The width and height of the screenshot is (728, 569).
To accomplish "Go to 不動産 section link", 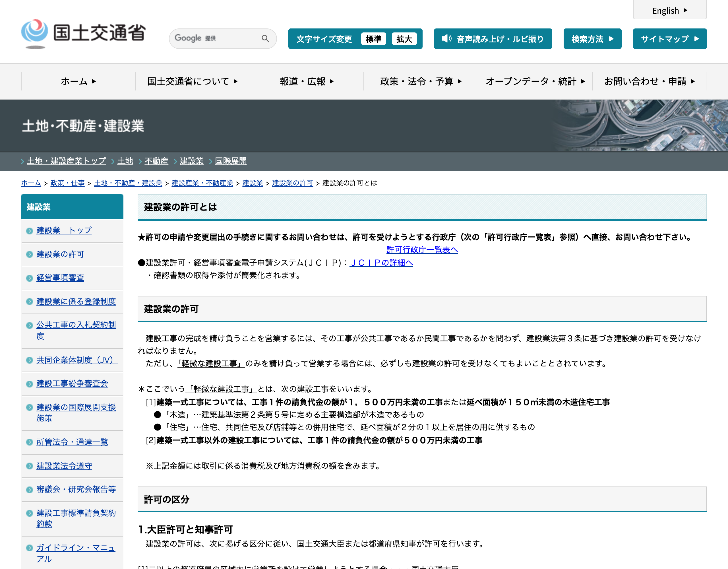I will (x=156, y=161).
